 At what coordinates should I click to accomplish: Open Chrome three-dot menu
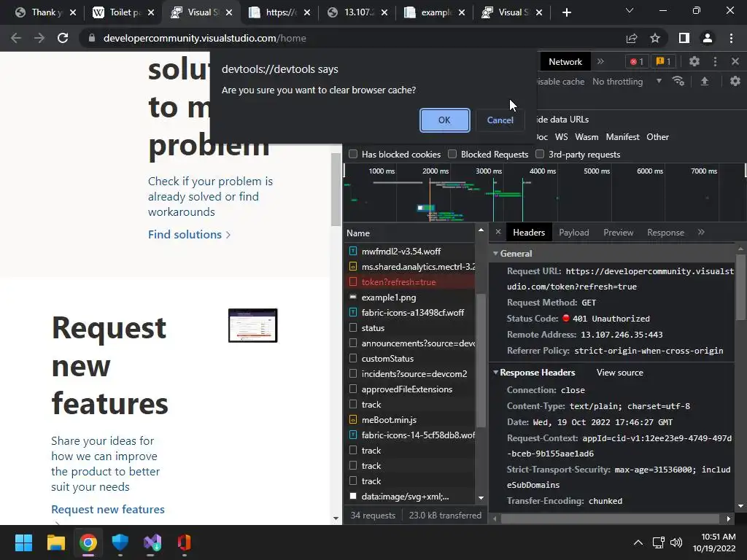point(731,38)
